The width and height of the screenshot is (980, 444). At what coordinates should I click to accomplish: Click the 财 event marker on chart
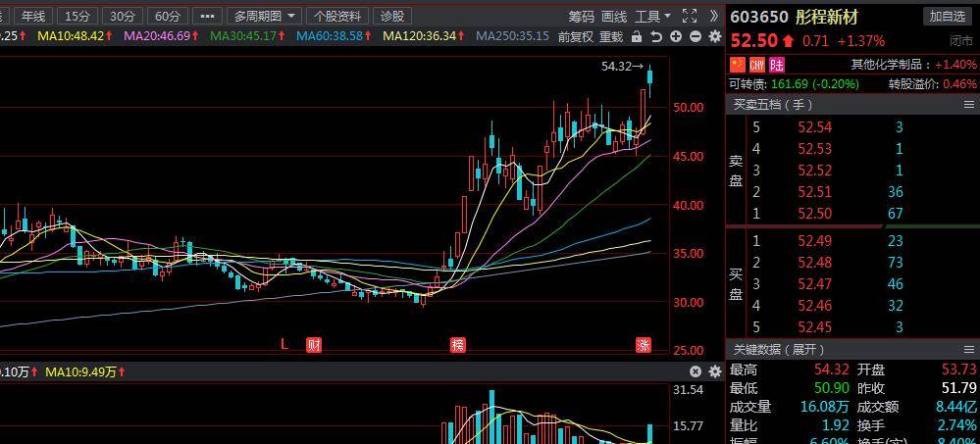314,344
